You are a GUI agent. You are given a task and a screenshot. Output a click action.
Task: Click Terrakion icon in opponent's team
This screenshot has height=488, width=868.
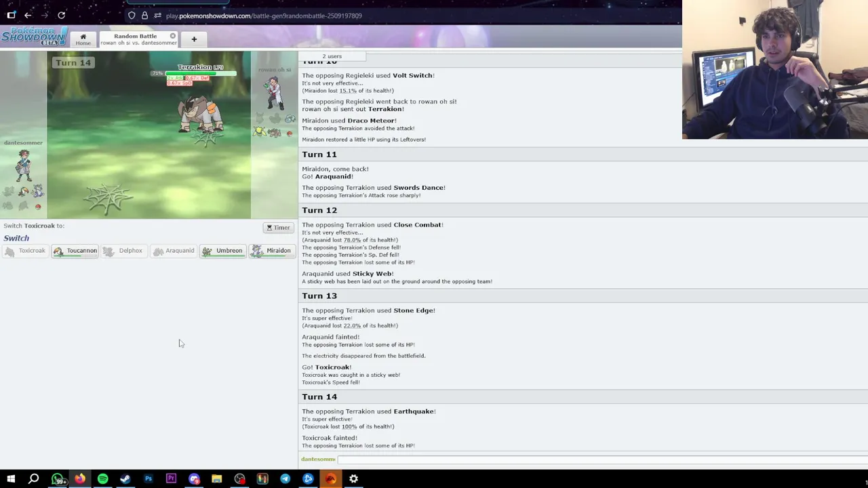tap(275, 133)
